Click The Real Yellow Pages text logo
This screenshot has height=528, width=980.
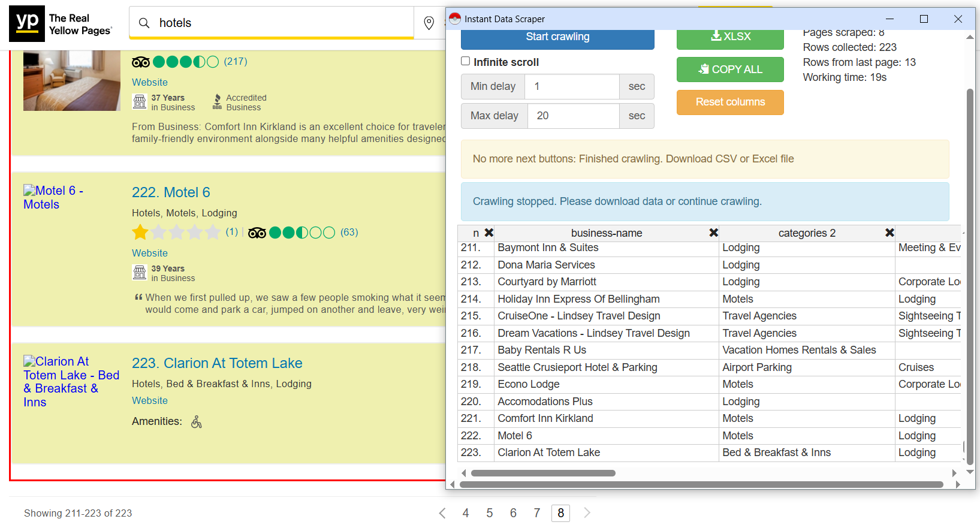pos(80,25)
